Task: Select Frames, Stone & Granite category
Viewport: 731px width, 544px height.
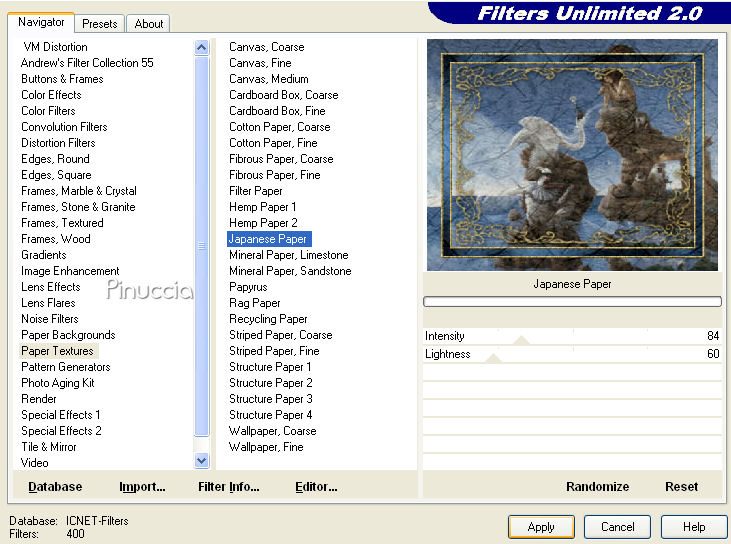Action: coord(78,207)
